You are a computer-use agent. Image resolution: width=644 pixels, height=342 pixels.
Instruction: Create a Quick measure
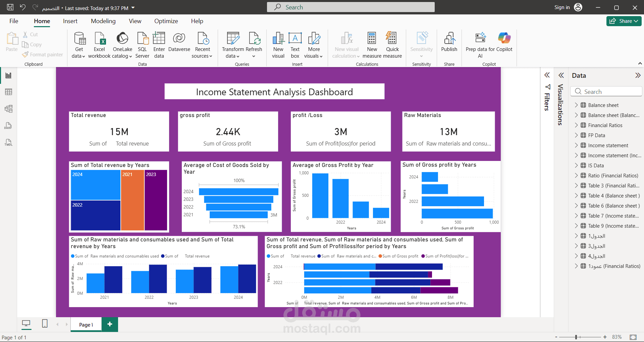click(x=392, y=45)
